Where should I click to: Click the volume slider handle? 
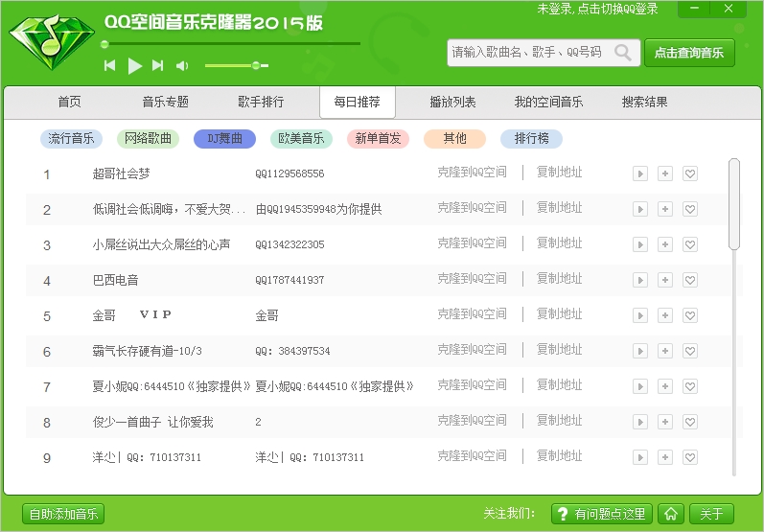coord(256,65)
